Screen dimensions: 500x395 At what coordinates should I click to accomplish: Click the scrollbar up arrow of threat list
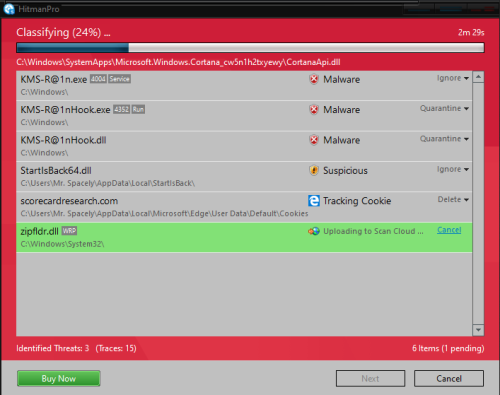point(478,77)
